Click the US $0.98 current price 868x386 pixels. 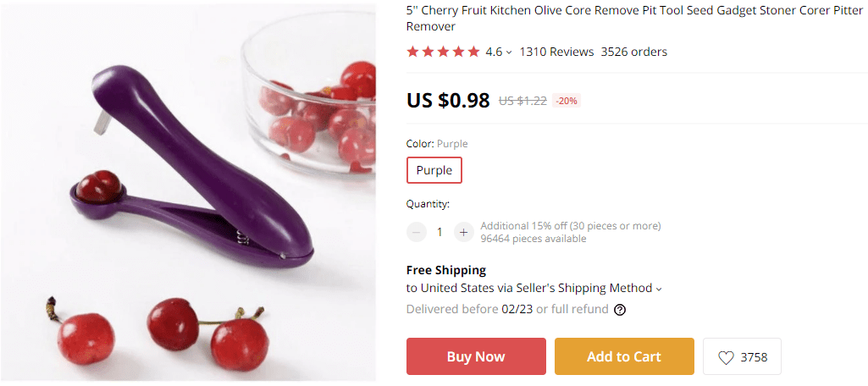click(x=448, y=100)
